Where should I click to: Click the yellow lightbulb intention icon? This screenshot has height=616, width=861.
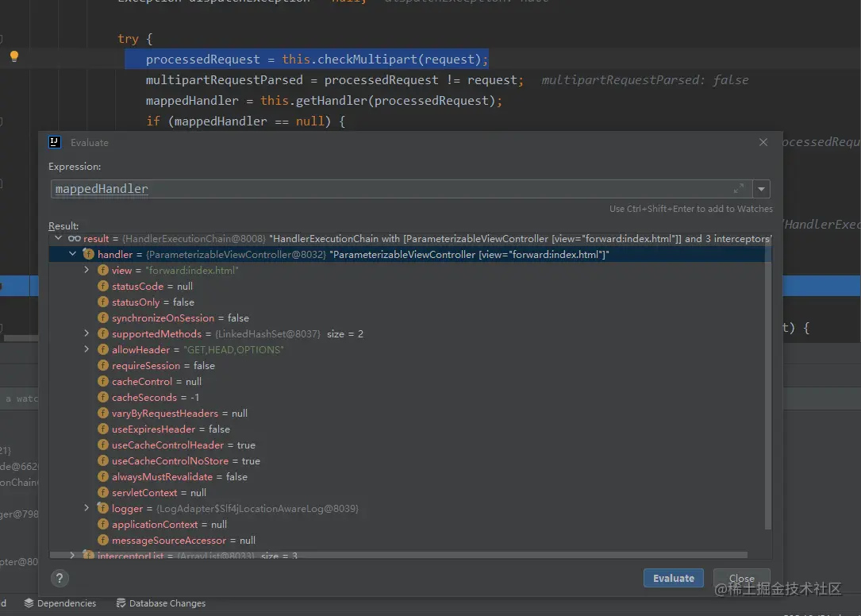click(x=14, y=56)
